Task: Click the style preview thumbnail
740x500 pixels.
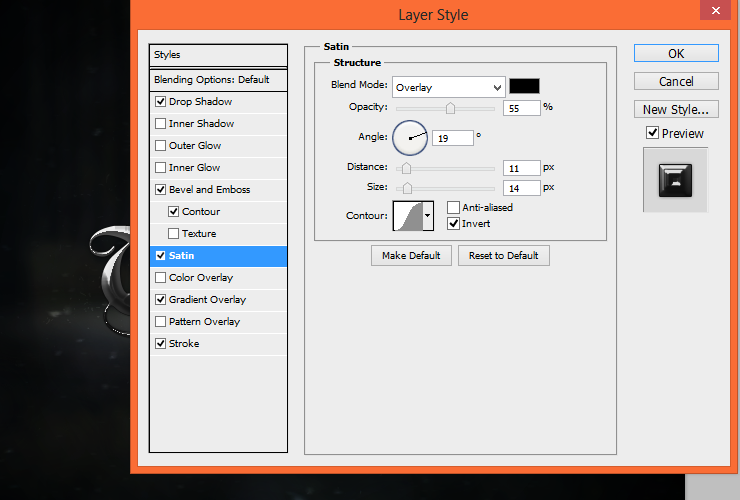Action: click(x=675, y=180)
